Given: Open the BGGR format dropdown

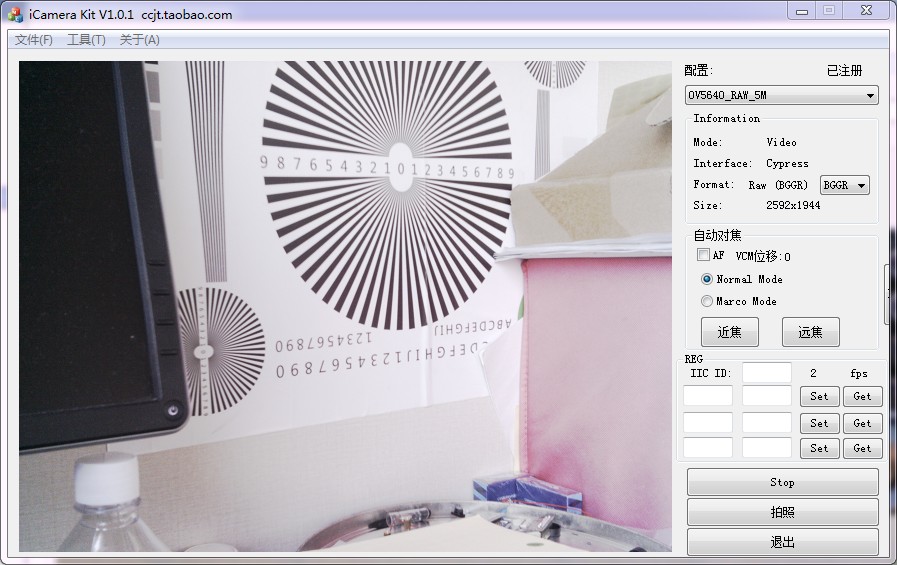Looking at the screenshot, I should 844,185.
